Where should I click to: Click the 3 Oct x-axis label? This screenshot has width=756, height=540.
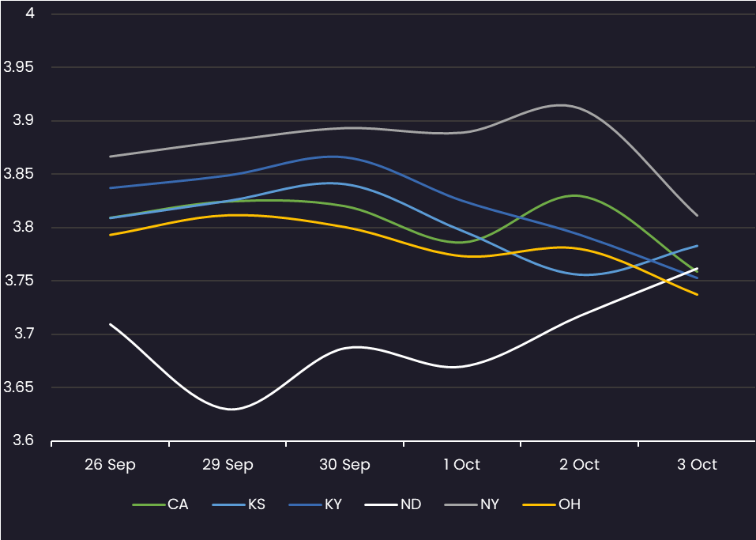pyautogui.click(x=697, y=465)
